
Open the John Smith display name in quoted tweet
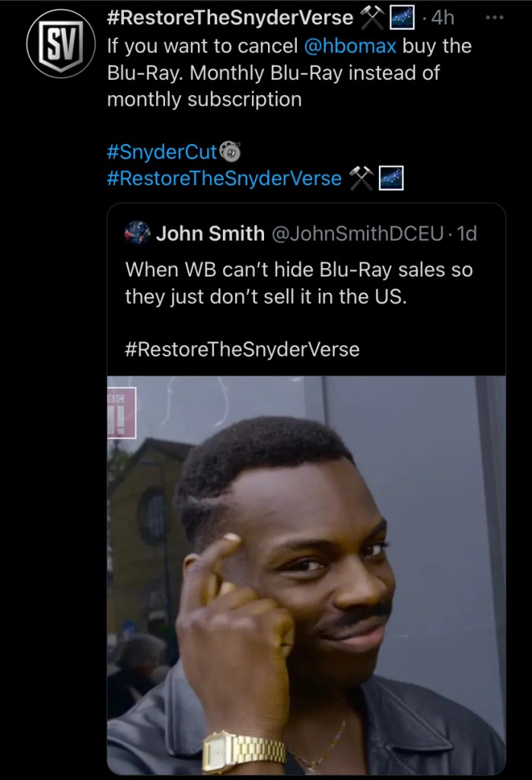pos(210,233)
